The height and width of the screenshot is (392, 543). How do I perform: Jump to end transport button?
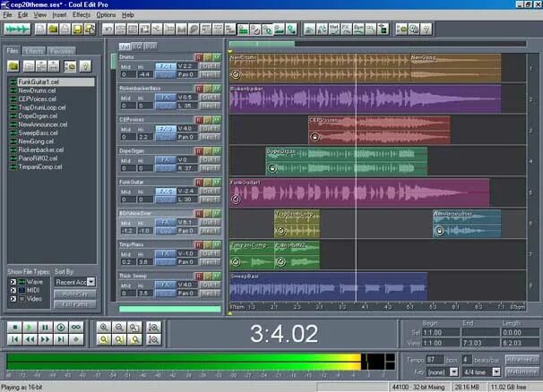[61, 339]
